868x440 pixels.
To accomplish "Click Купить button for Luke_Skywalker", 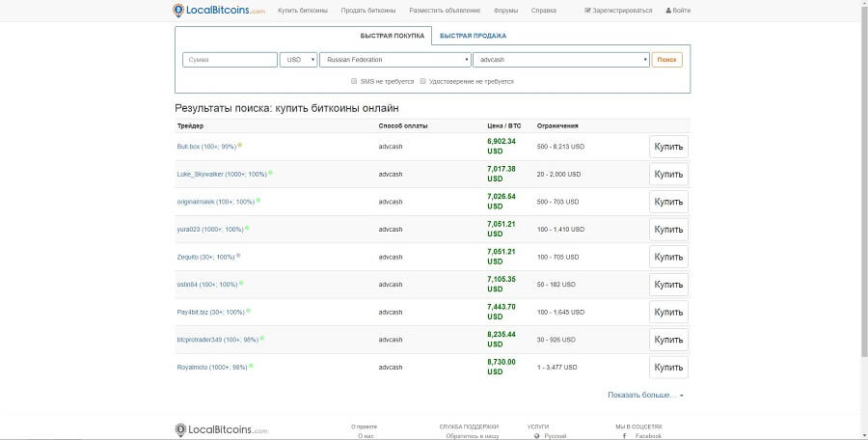I will click(668, 174).
